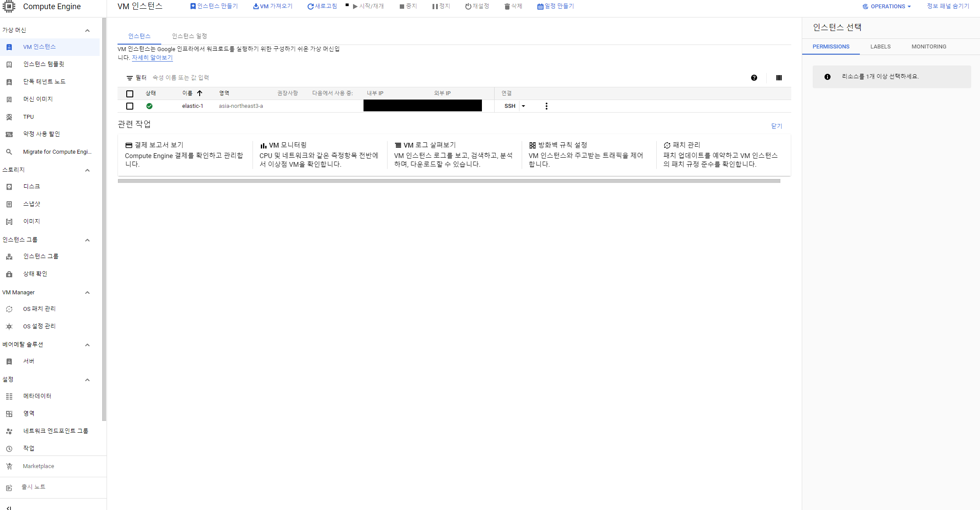Click the column display options icon
Screen dimensions: 980x510
(779, 78)
